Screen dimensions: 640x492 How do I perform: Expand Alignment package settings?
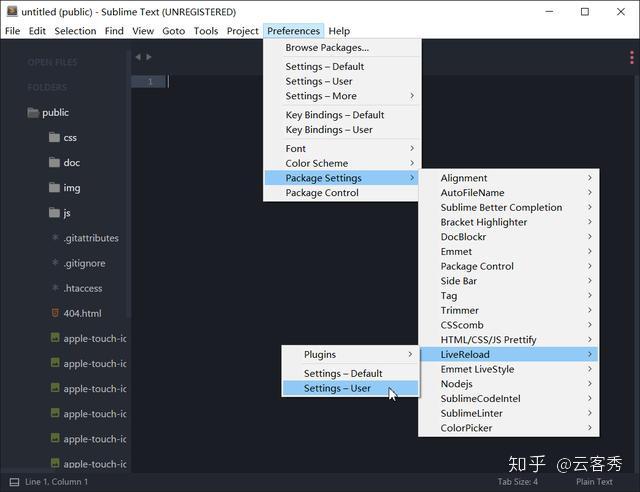click(509, 178)
